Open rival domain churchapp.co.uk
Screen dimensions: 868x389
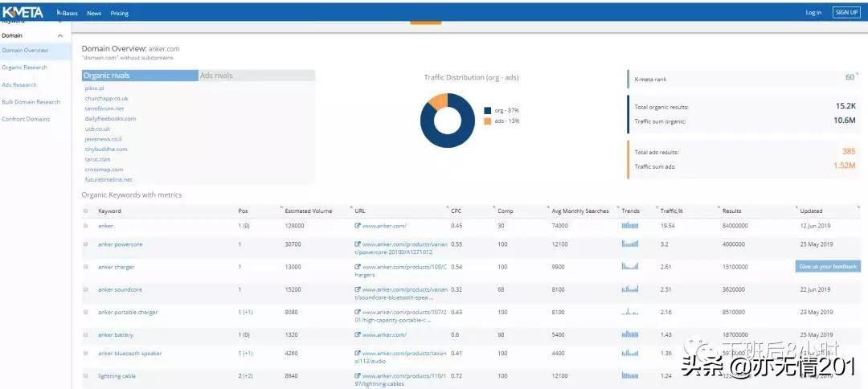point(106,99)
